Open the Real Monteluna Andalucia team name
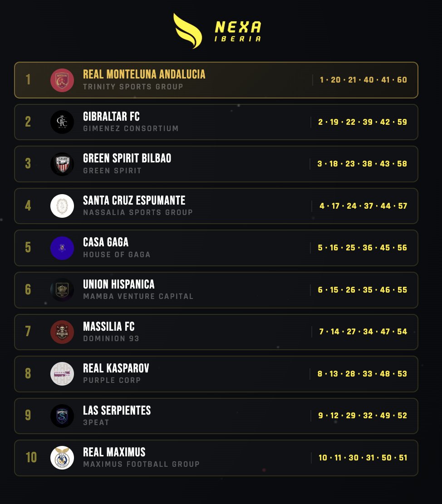 [144, 74]
